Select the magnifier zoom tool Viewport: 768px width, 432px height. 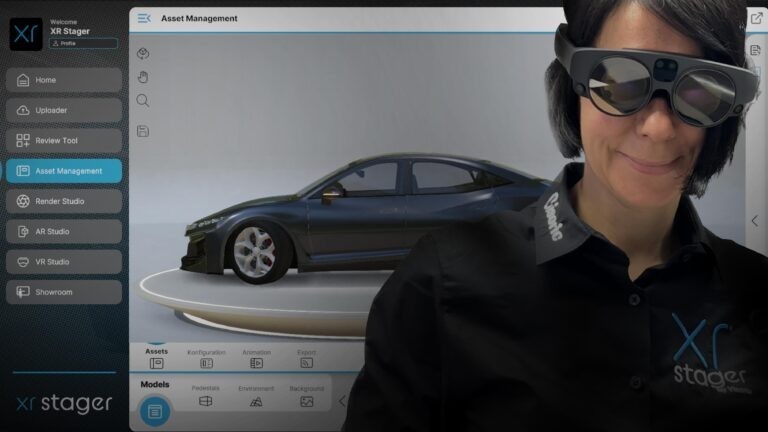tap(143, 100)
